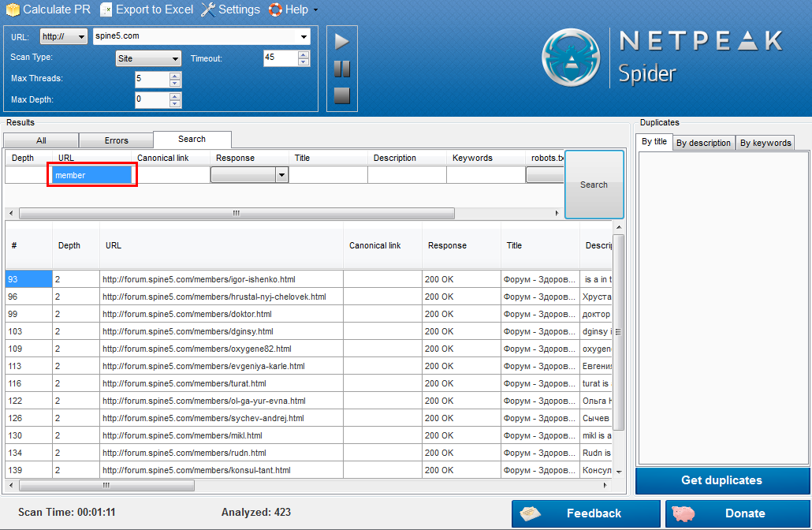Screen dimensions: 812x530
Task: Click the search filters scroll right arrow
Action: [557, 213]
